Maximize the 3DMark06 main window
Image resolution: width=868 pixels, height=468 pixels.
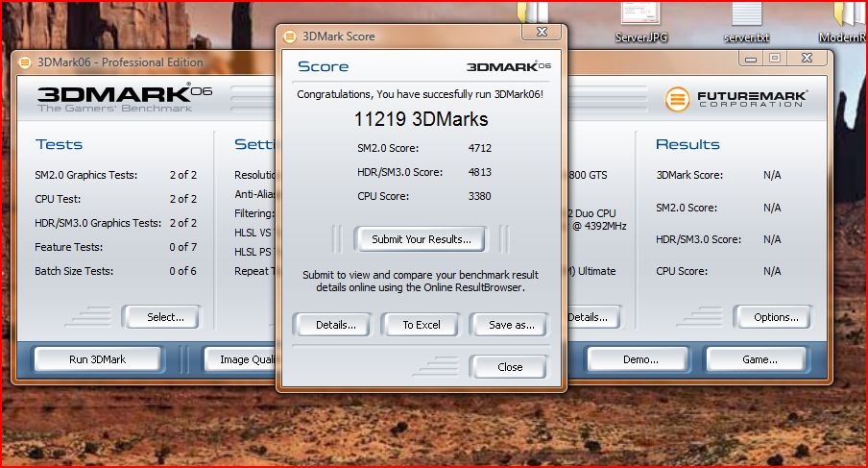click(775, 59)
